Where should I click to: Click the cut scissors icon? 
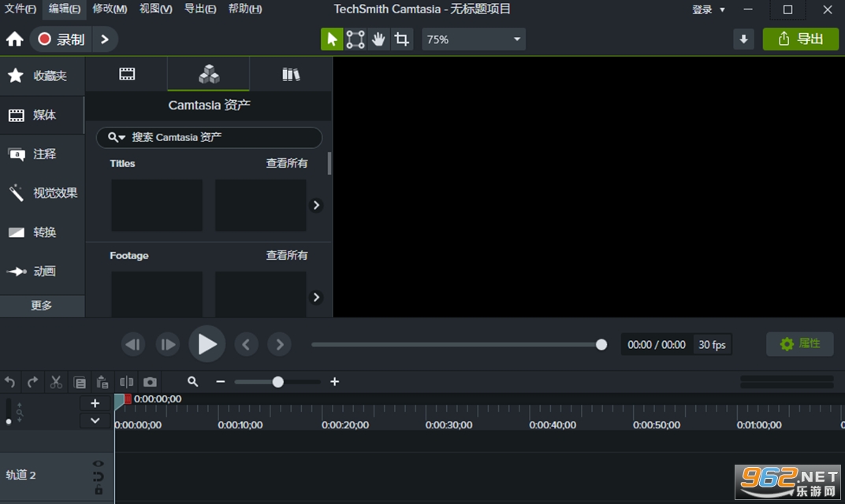pos(56,382)
